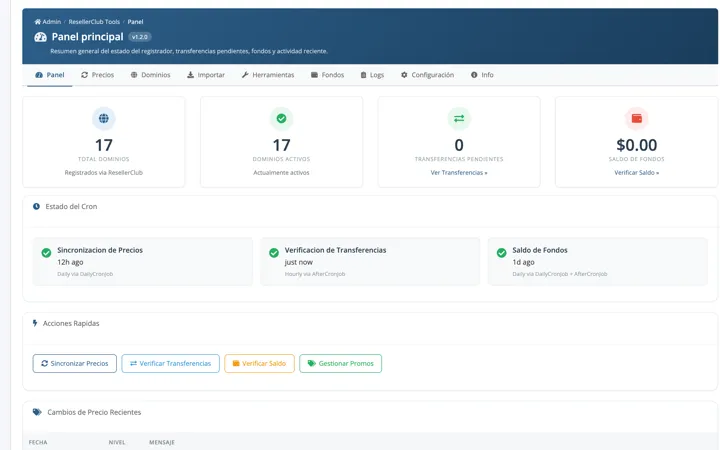Open the Configuración tab

coord(428,75)
